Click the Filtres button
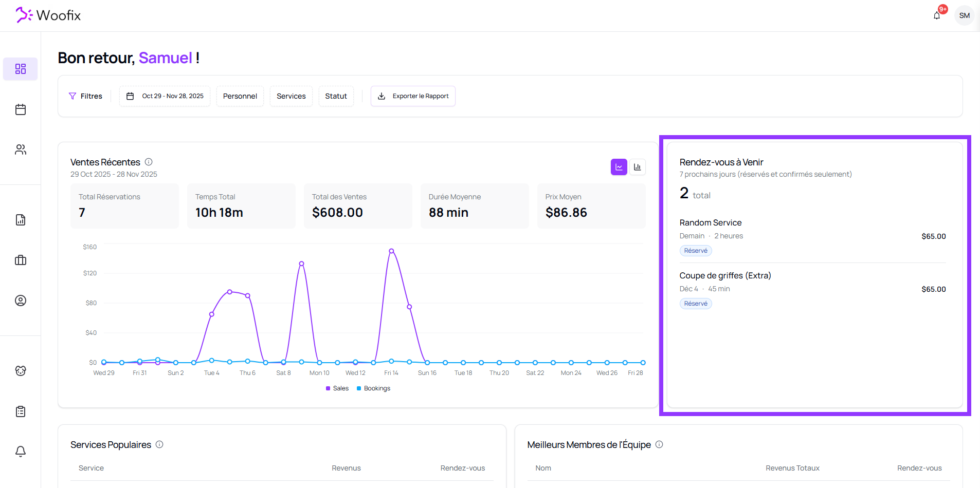Viewport: 980px width, 488px height. click(x=85, y=96)
